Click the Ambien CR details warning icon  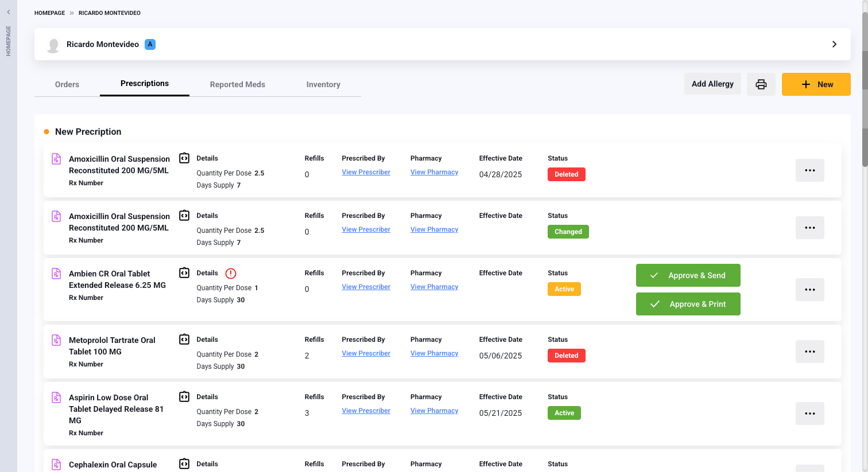pos(231,274)
